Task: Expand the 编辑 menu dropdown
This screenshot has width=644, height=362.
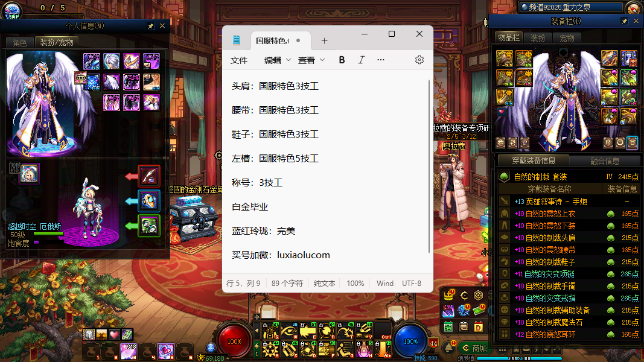Action: point(277,60)
